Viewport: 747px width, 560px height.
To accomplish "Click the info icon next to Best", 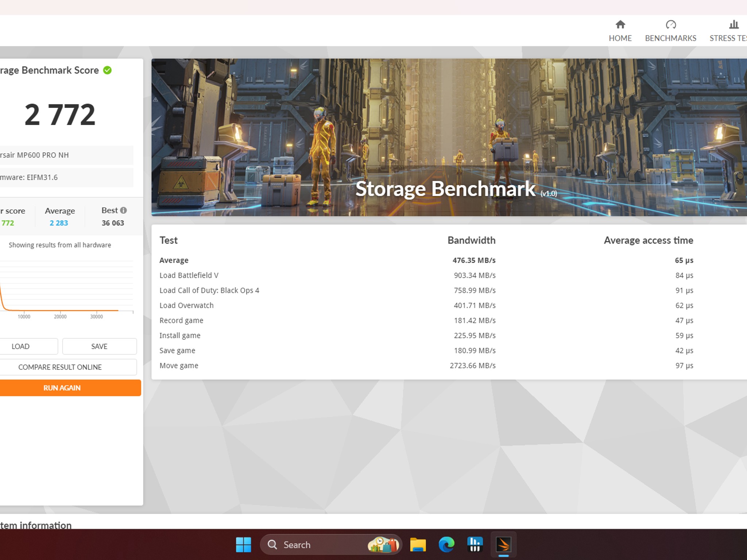I will click(x=123, y=210).
